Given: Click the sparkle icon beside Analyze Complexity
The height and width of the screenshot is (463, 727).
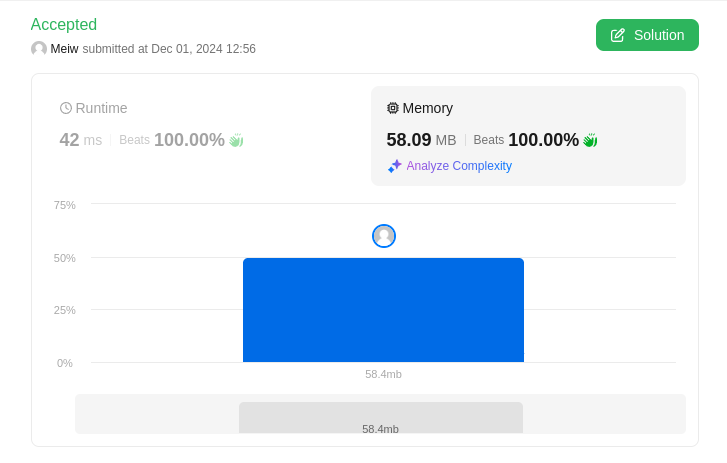Looking at the screenshot, I should 395,166.
